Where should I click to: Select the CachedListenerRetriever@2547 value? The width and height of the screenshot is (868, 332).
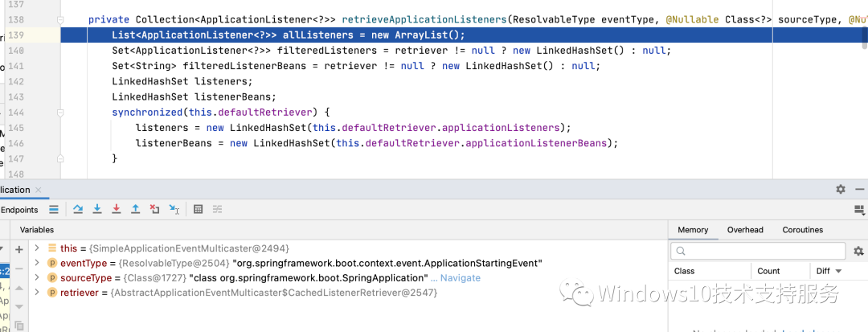275,292
